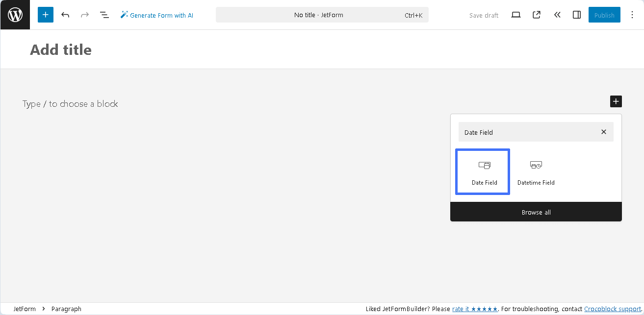644x315 pixels.
Task: Click Generate Form with AI
Action: point(157,15)
